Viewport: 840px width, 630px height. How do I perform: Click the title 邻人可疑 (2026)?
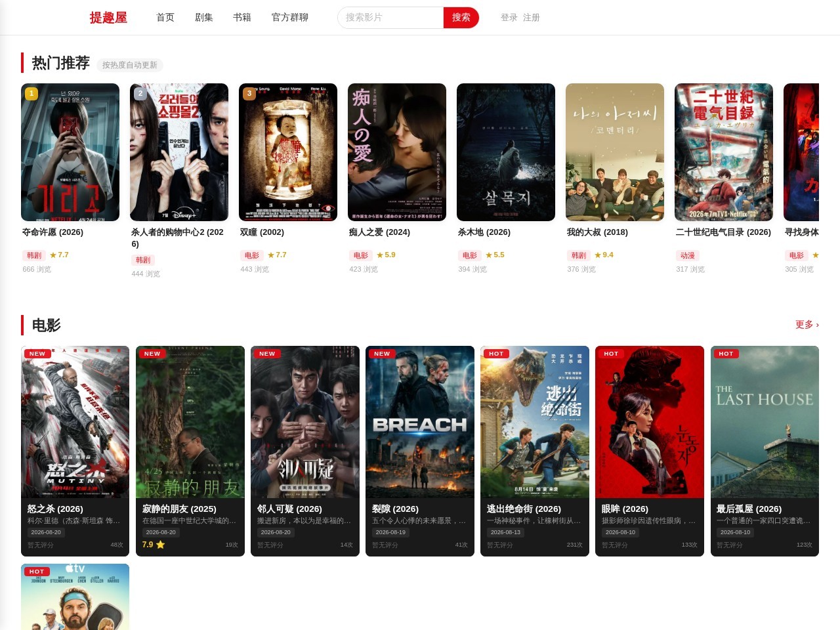(x=289, y=509)
